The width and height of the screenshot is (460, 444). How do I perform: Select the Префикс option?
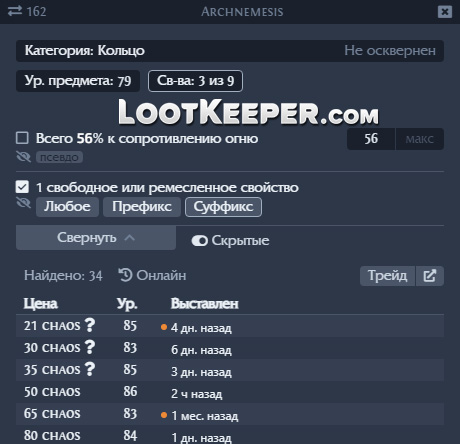point(142,207)
